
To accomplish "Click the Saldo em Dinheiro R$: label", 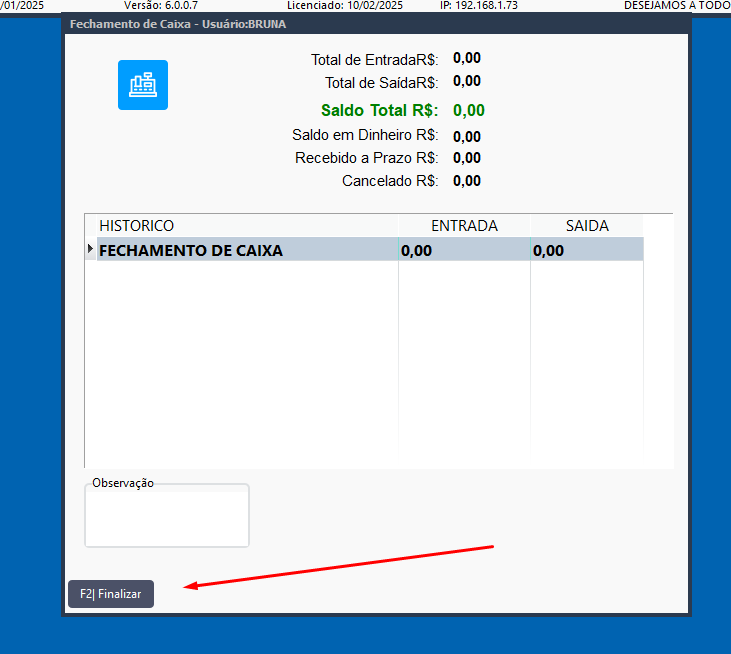I will [365, 135].
